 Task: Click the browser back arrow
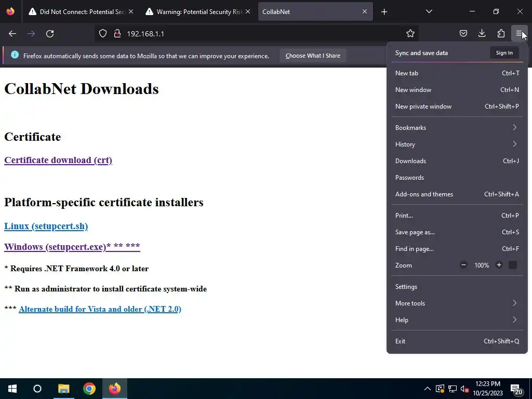[12, 34]
